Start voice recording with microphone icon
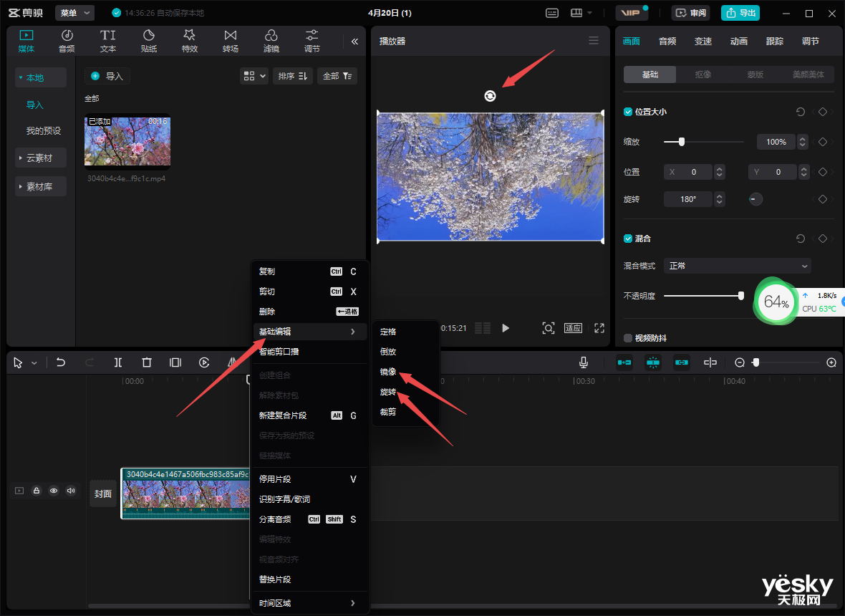845x616 pixels. 583,362
